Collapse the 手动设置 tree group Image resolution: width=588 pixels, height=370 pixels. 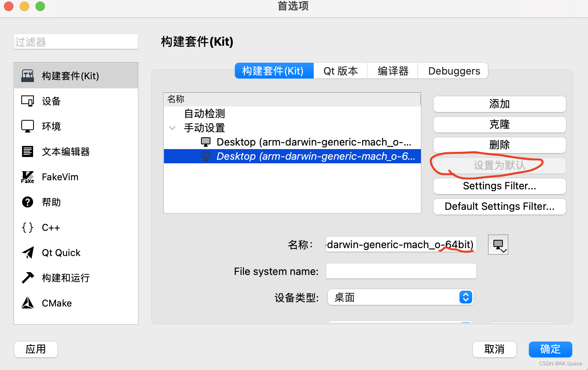point(172,128)
